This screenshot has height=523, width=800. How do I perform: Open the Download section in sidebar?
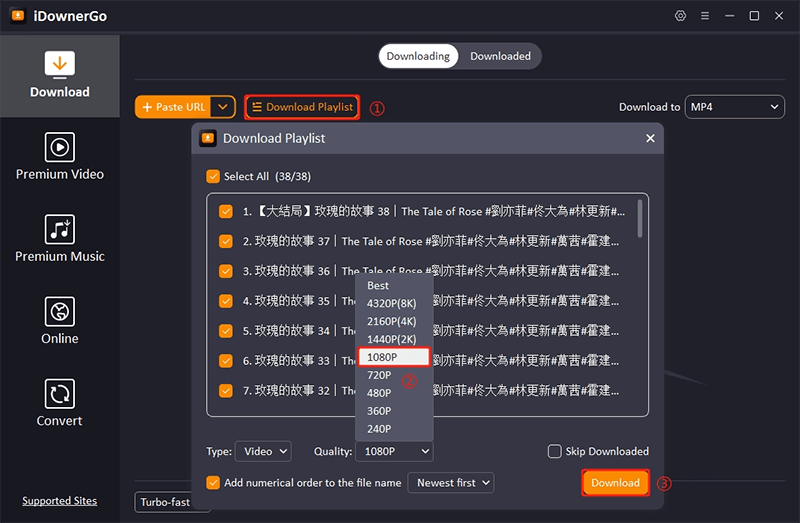(x=60, y=76)
